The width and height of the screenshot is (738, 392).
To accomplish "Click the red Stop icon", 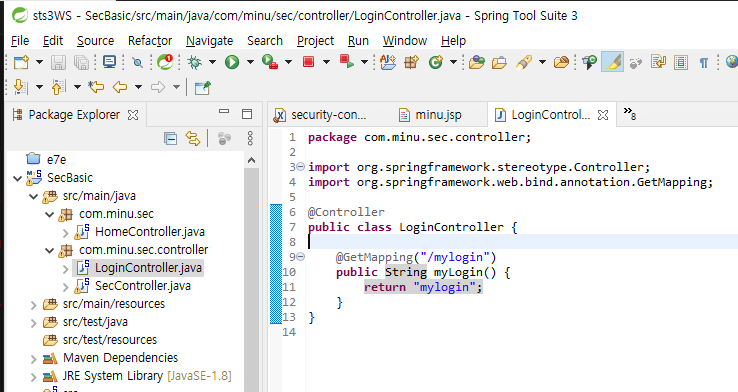I will [x=308, y=62].
